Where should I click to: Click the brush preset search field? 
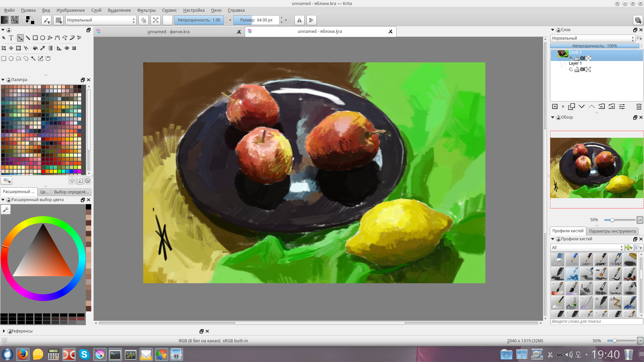coord(596,321)
